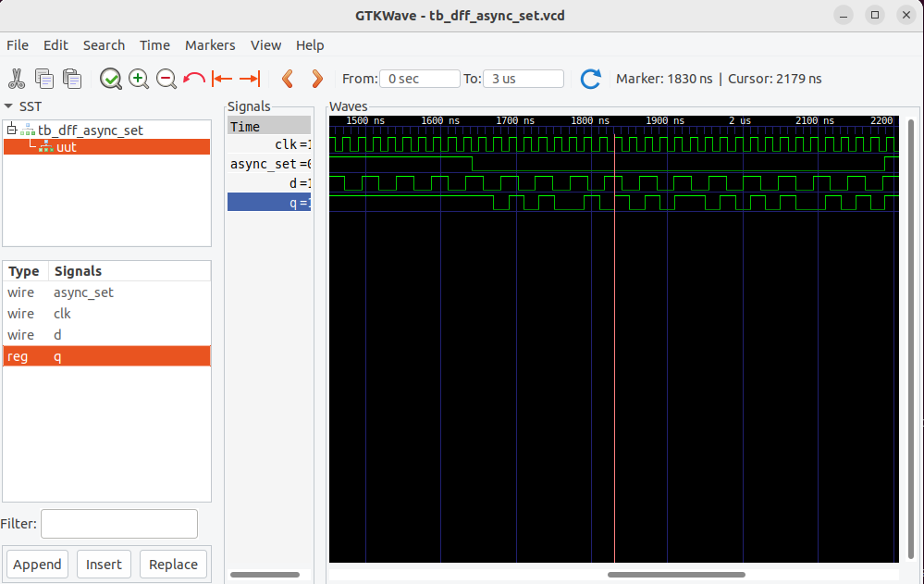Click the Paste Traces icon
Viewport: 924px width, 584px height.
pos(72,79)
